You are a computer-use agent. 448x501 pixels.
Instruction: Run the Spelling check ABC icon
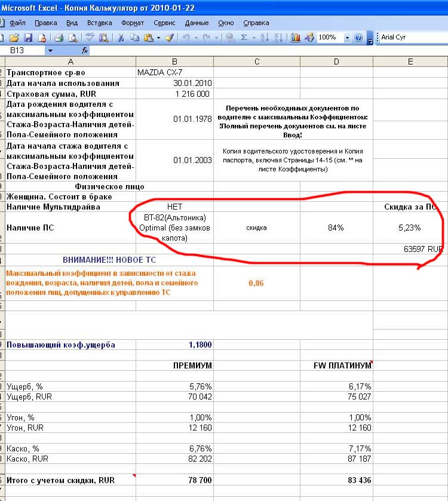[90, 38]
